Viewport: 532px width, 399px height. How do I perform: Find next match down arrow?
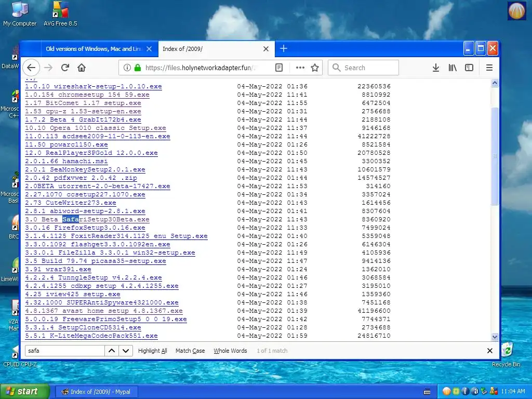(126, 351)
